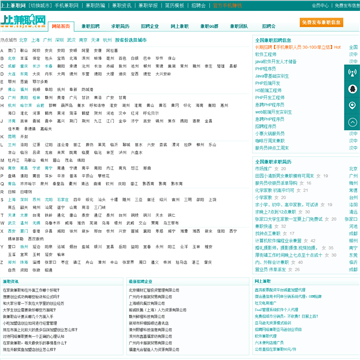Image resolution: width=360 pixels, height=360 pixels.
Task: Switch to the 求职简历 tab
Action: click(120, 26)
